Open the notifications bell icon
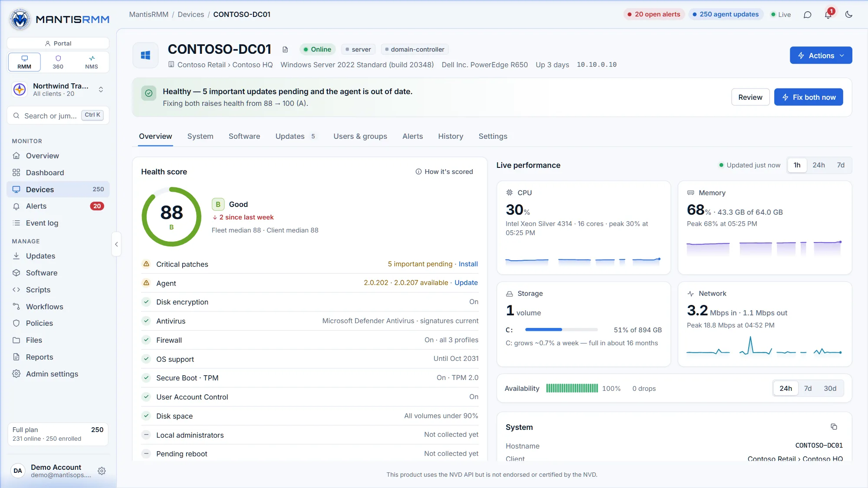 click(828, 15)
